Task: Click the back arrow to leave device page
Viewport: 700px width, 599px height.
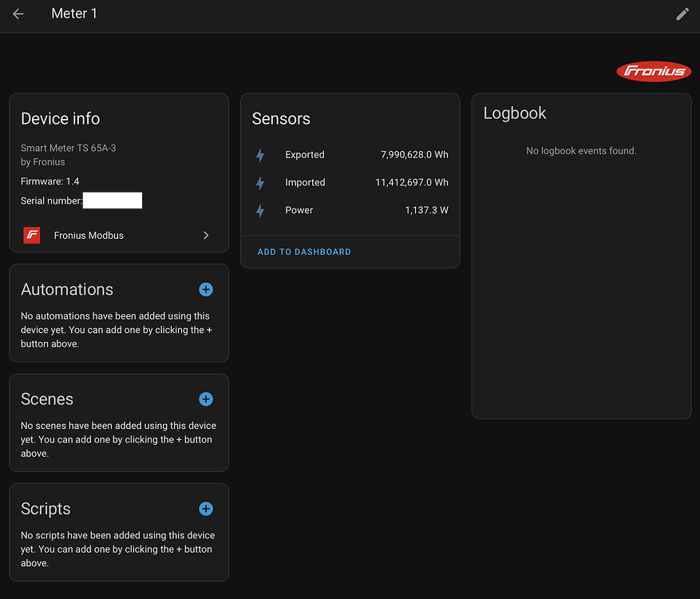Action: click(18, 14)
